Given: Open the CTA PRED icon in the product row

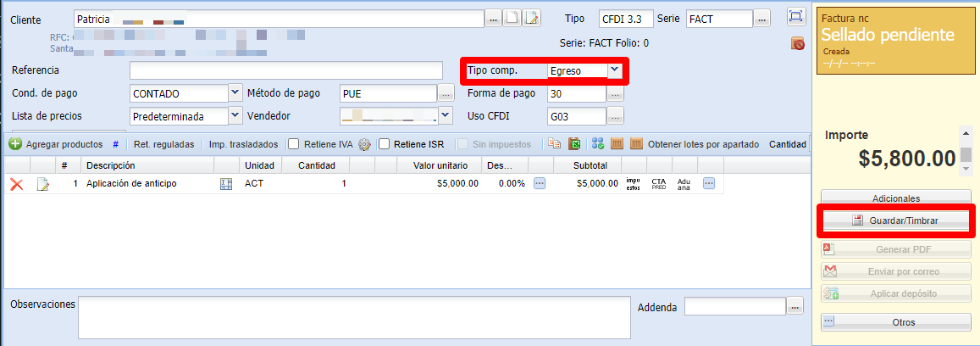Looking at the screenshot, I should pyautogui.click(x=659, y=183).
